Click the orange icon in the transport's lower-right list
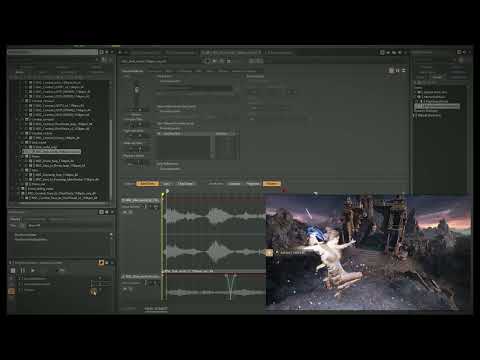Image resolution: width=480 pixels, height=360 pixels. click(x=93, y=292)
